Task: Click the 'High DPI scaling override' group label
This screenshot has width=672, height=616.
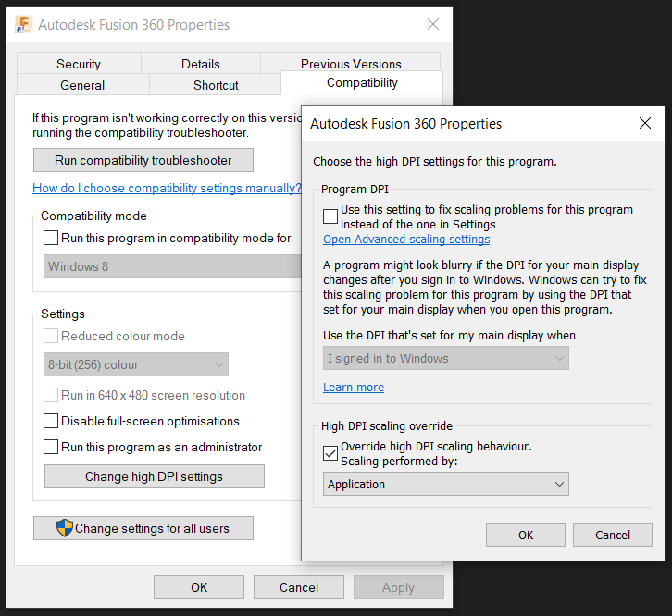Action: click(387, 425)
